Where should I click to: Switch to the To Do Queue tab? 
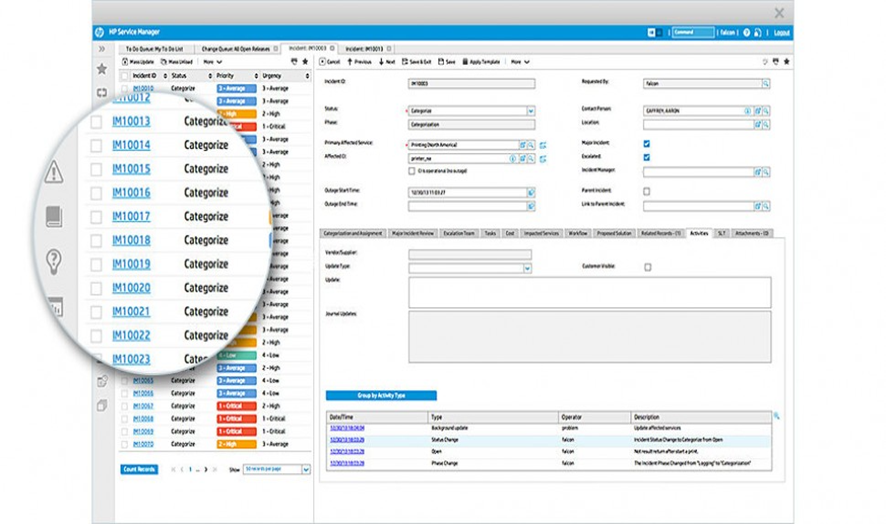click(x=154, y=49)
